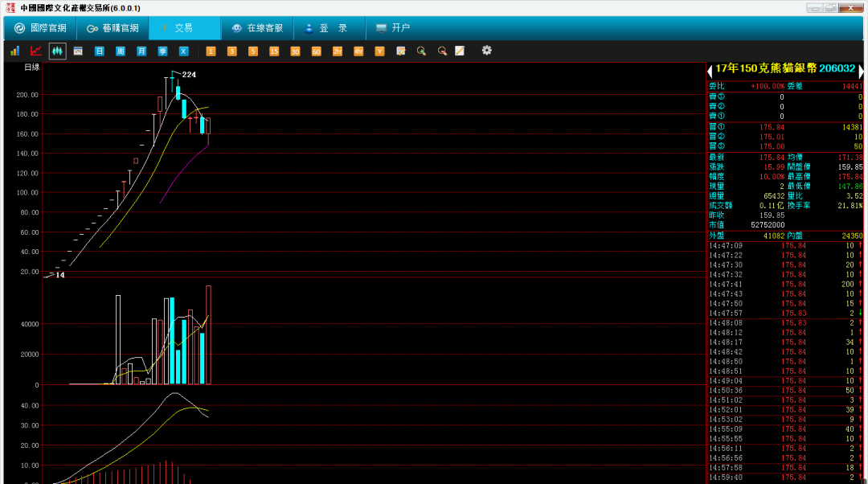Select daily period 日 button

pyautogui.click(x=99, y=51)
